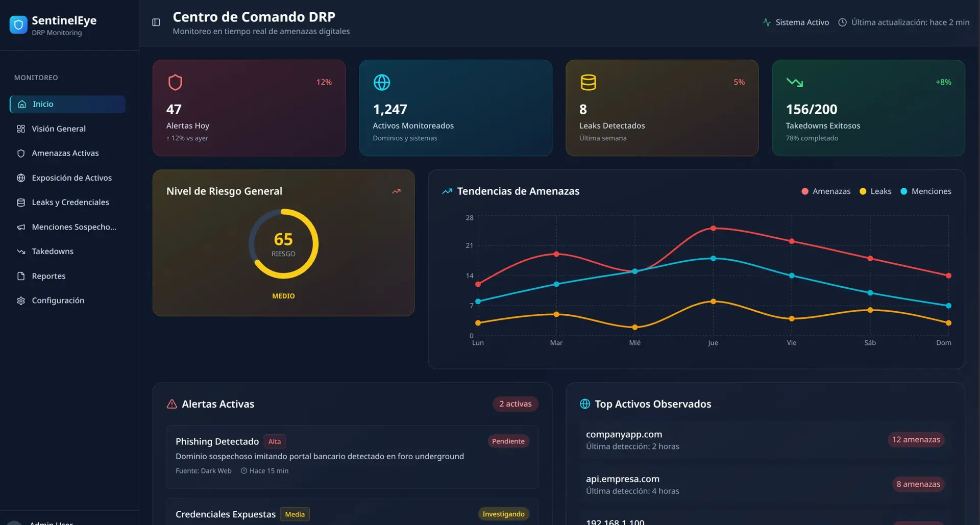Open Leaks y Credenciales page
This screenshot has width=980, height=525.
67,203
